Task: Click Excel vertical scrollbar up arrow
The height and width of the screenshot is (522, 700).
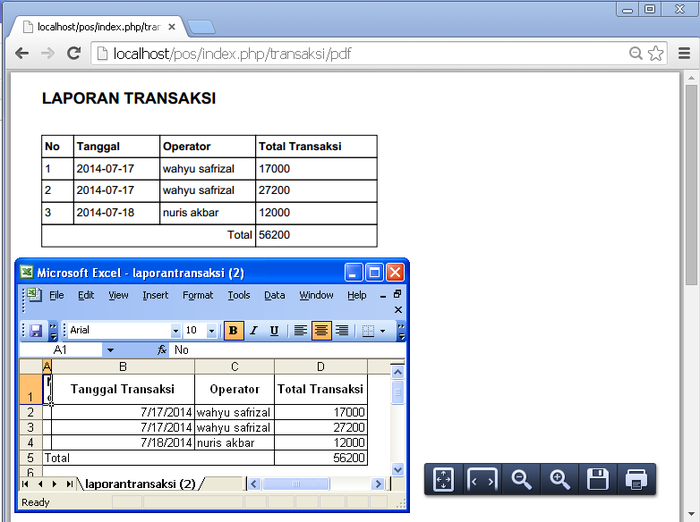Action: [x=398, y=372]
